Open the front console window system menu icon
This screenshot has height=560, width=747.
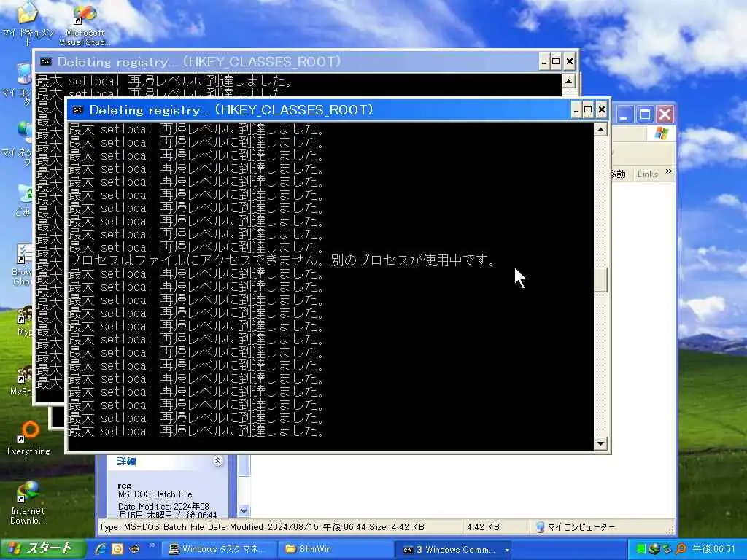tap(77, 110)
